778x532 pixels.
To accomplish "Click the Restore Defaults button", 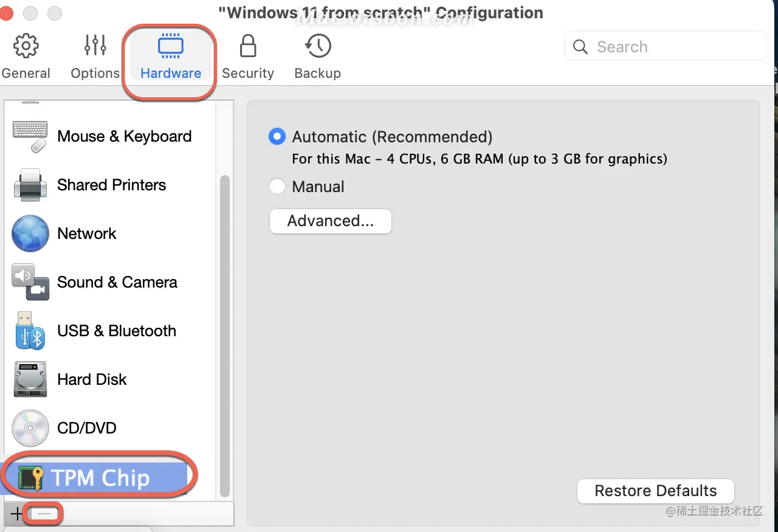I will pyautogui.click(x=656, y=491).
